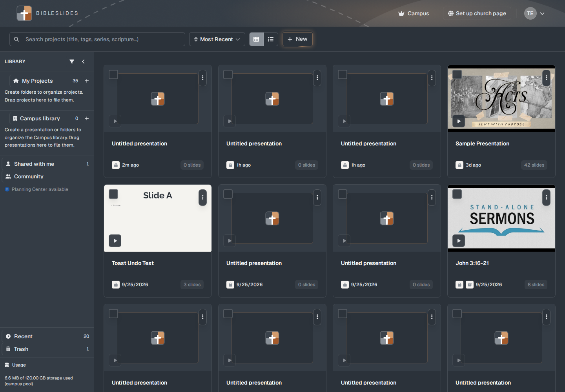Open the Sample Presentation Acts thumbnail
Image resolution: width=565 pixels, height=392 pixels.
tap(501, 98)
